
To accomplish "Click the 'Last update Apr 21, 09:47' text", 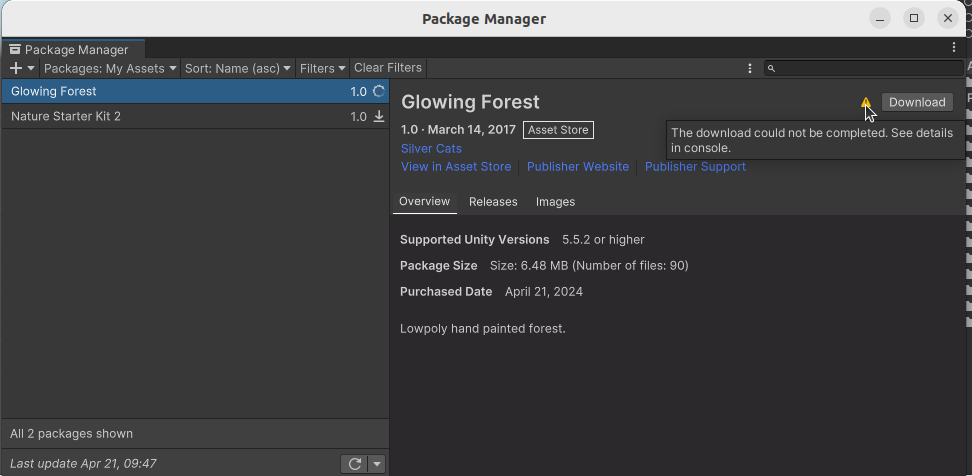I will point(83,464).
